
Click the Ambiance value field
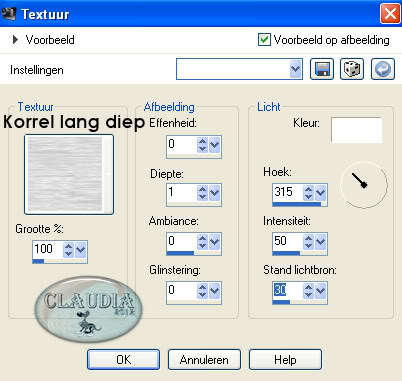(x=182, y=241)
